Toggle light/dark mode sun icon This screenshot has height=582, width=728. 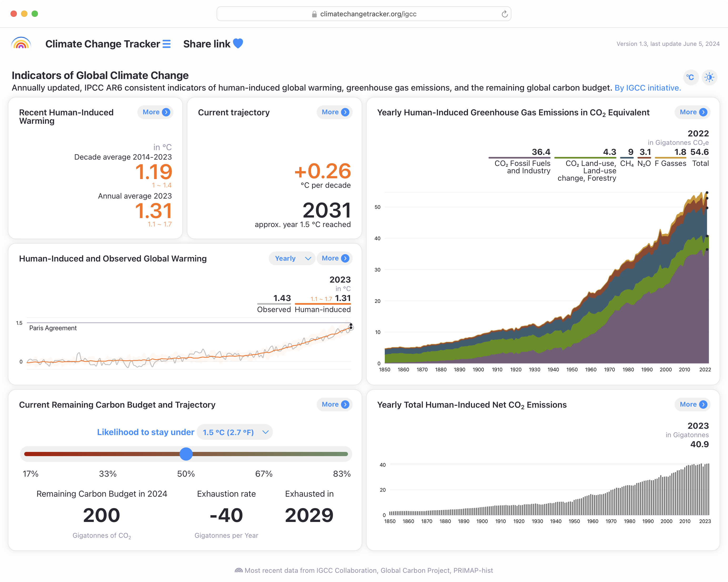pyautogui.click(x=709, y=77)
